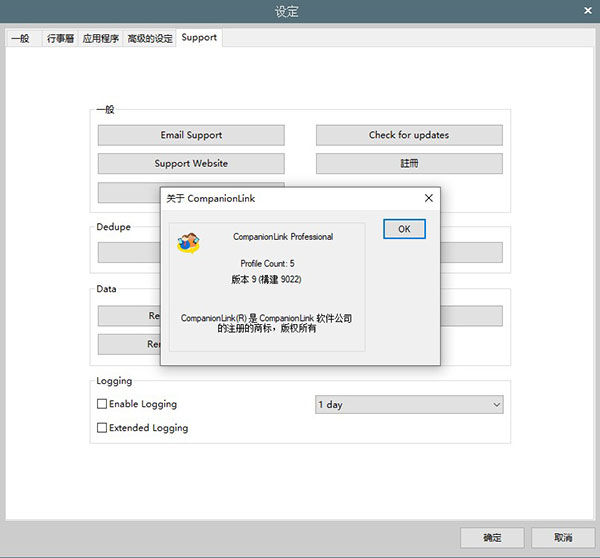Open the 行事曆 tab
600x558 pixels.
pos(59,38)
